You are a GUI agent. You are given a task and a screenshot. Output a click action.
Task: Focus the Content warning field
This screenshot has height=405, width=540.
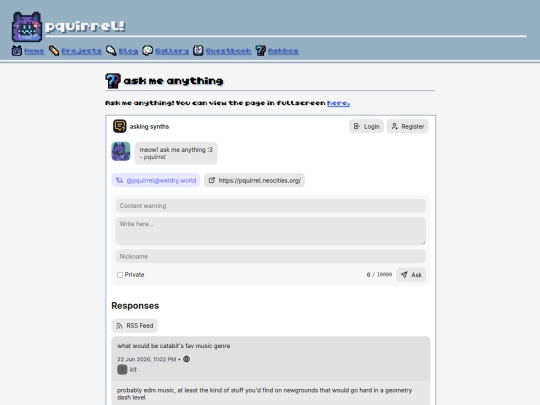click(x=271, y=206)
